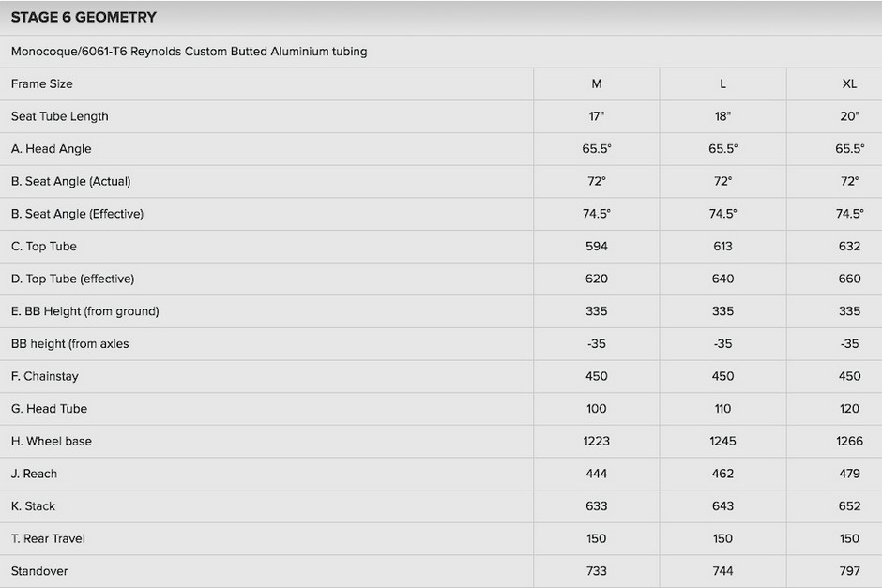Select the B. Seat Angle (Effective) label
Screen dimensions: 882x588
point(77,214)
